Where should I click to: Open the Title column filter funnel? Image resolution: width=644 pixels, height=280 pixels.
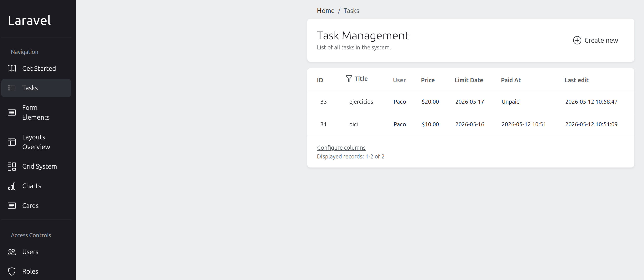click(x=349, y=78)
